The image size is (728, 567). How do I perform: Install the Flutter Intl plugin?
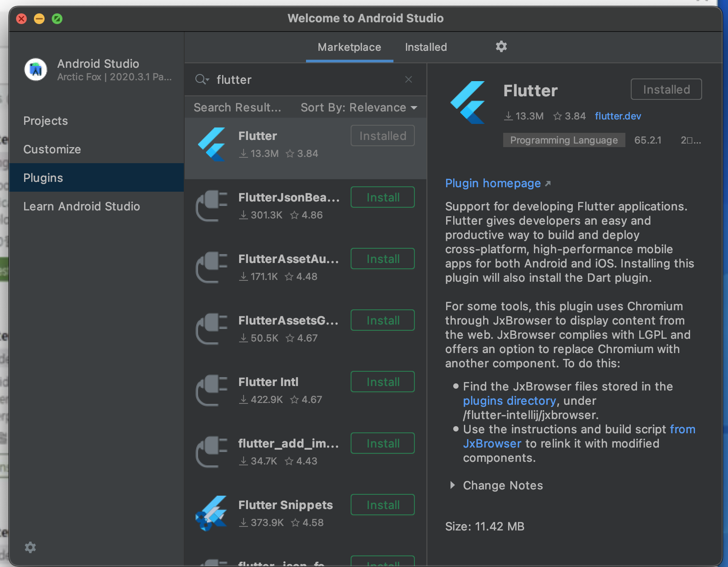383,382
